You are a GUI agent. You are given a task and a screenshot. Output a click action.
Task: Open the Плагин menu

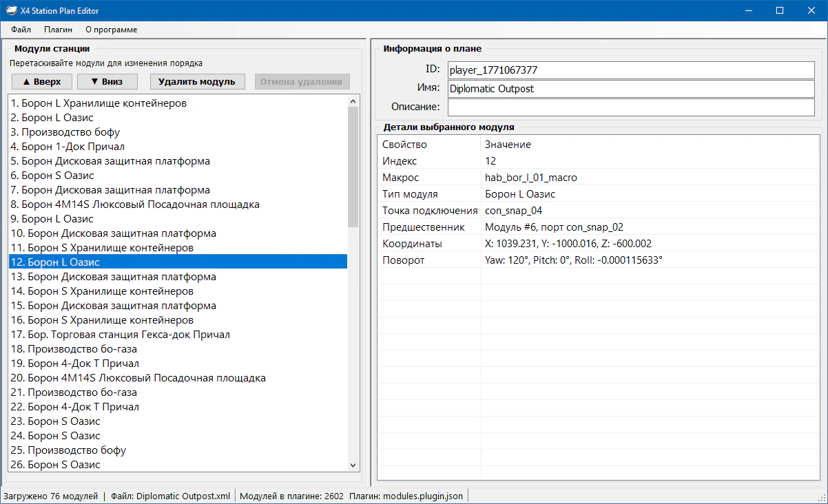click(x=58, y=30)
